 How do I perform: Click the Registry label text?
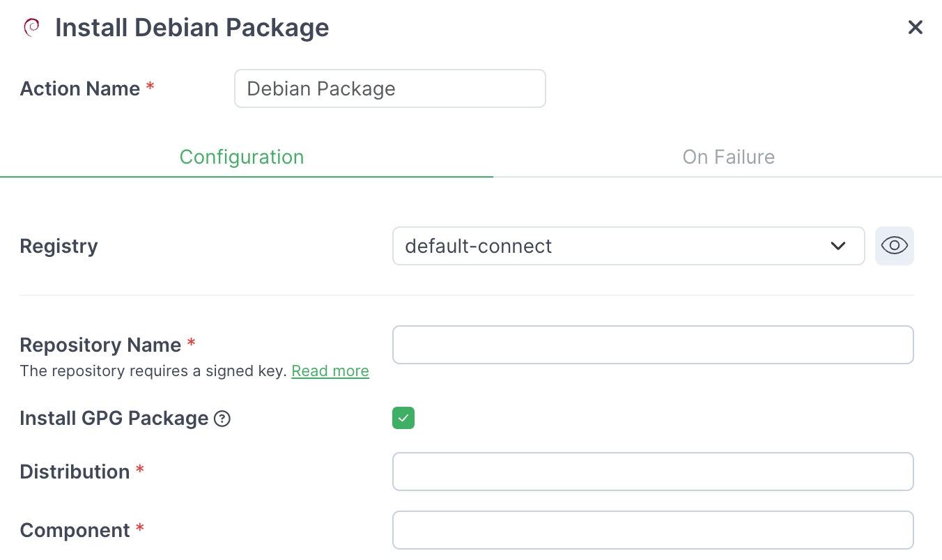click(x=59, y=246)
